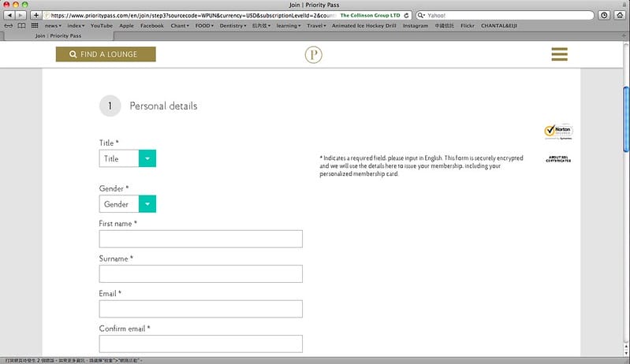Expand the Dentistry bookmarks folder
The height and width of the screenshot is (364, 630).
pyautogui.click(x=233, y=26)
